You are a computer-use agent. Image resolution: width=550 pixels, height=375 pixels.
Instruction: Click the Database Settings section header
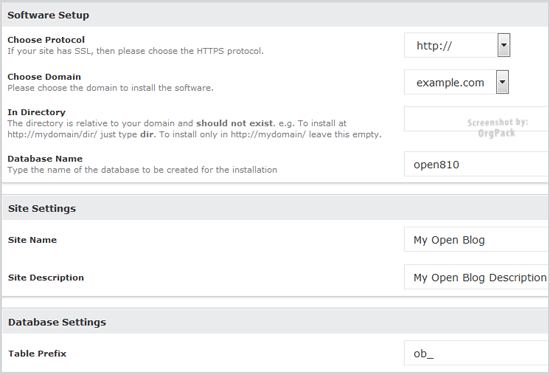(x=276, y=322)
